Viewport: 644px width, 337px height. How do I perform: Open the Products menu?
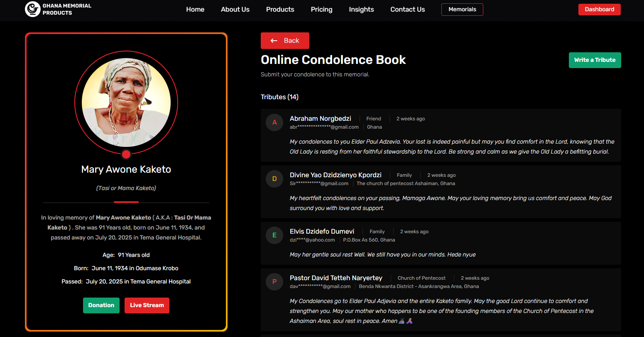coord(280,9)
